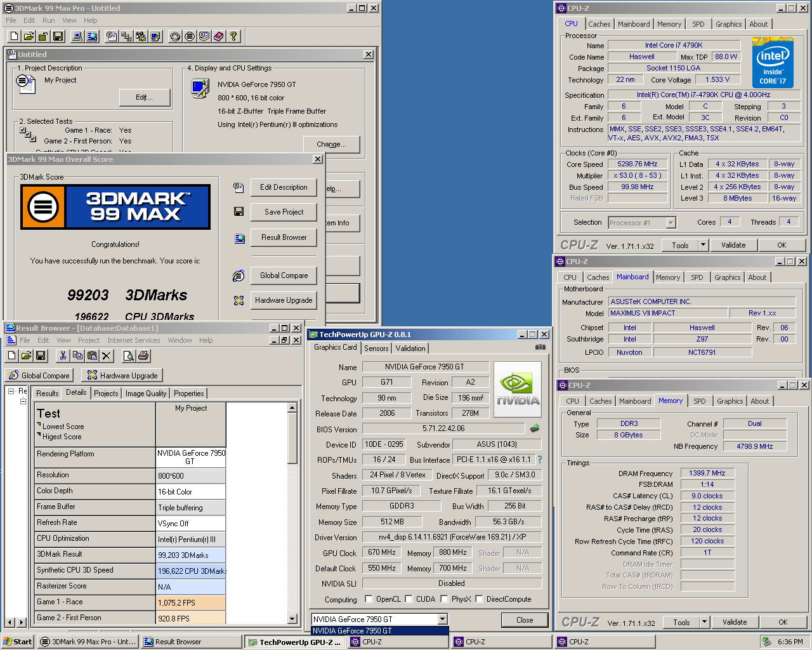The width and height of the screenshot is (812, 650).
Task: Click the Selected Tests checkmarks icon in 3DMark toolbar
Action: pyautogui.click(x=126, y=36)
